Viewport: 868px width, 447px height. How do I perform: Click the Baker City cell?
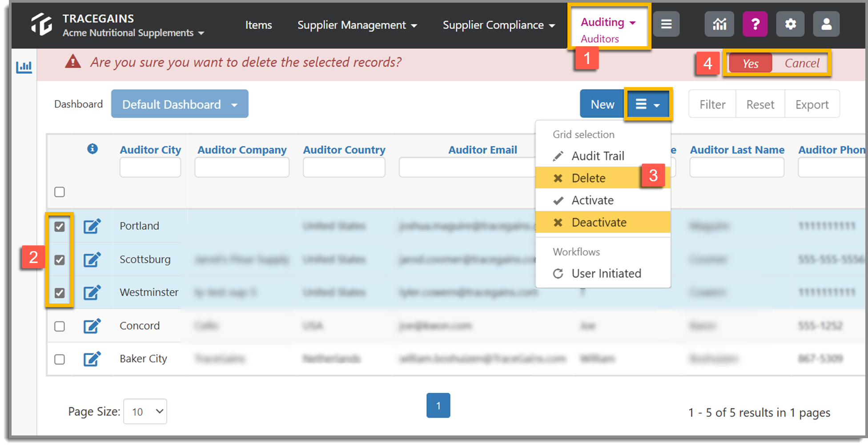pyautogui.click(x=143, y=359)
